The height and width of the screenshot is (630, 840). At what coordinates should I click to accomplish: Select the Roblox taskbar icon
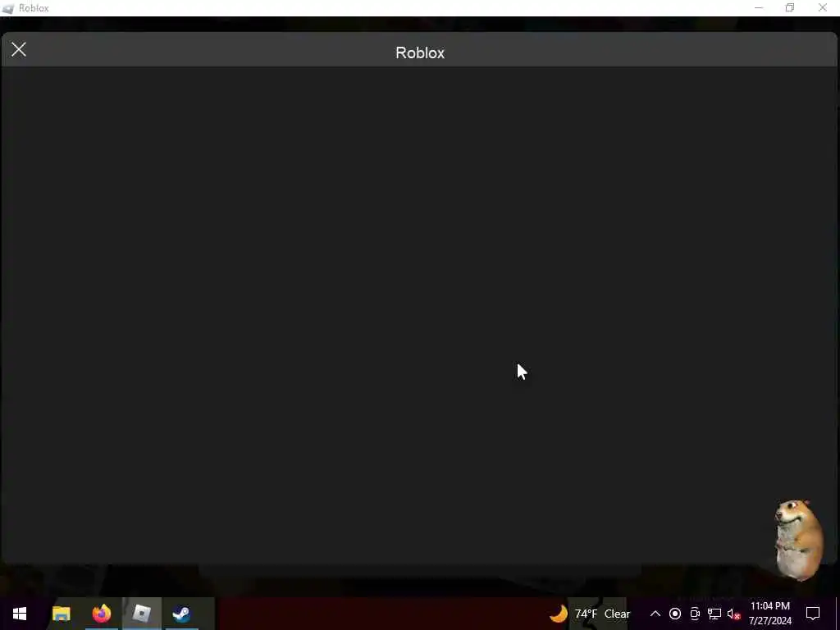[x=141, y=614]
